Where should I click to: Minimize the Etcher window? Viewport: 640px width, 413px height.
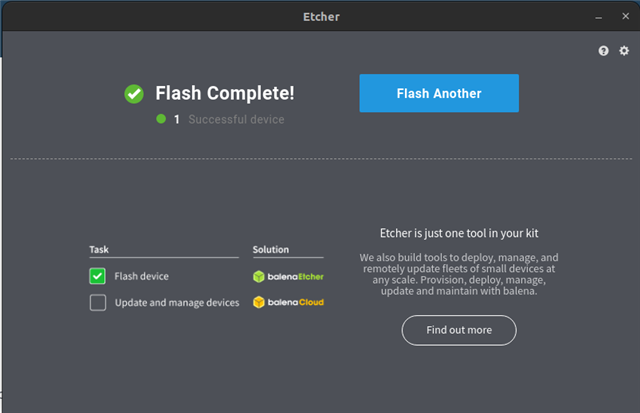(599, 17)
